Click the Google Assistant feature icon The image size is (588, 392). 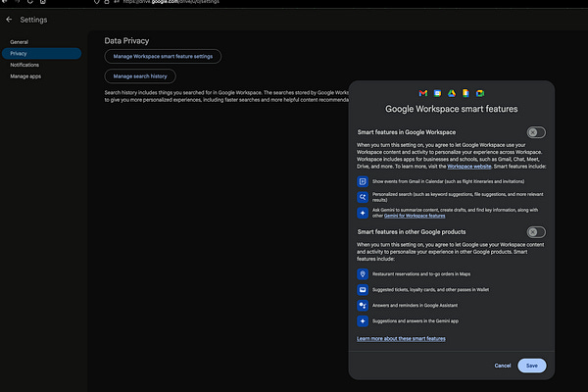[363, 306]
